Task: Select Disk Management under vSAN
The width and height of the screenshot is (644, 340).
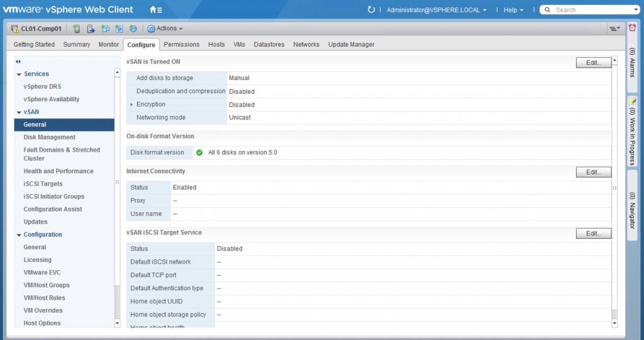Action: click(49, 137)
